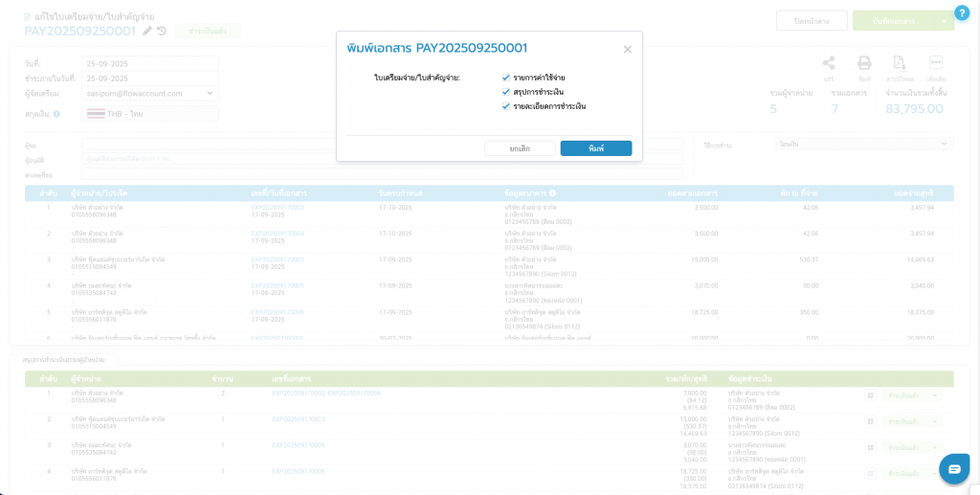Open the more options ellipsis icon
Image resolution: width=980 pixels, height=495 pixels.
[x=936, y=63]
